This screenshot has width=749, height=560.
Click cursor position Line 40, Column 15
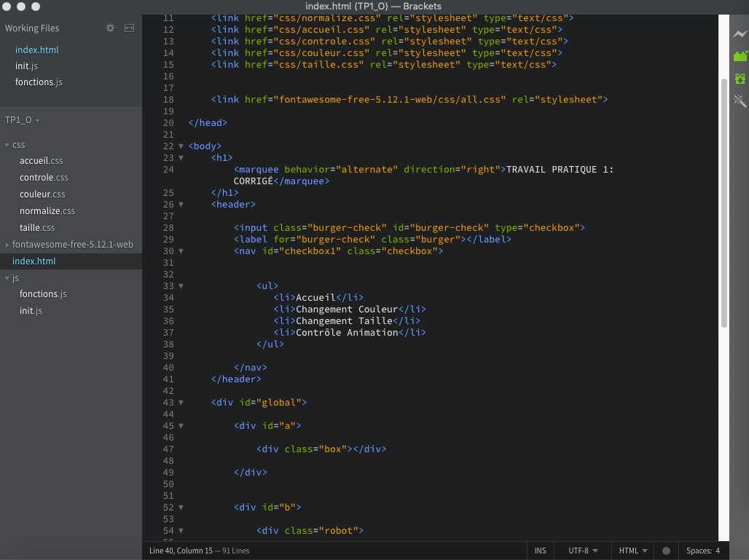click(181, 551)
